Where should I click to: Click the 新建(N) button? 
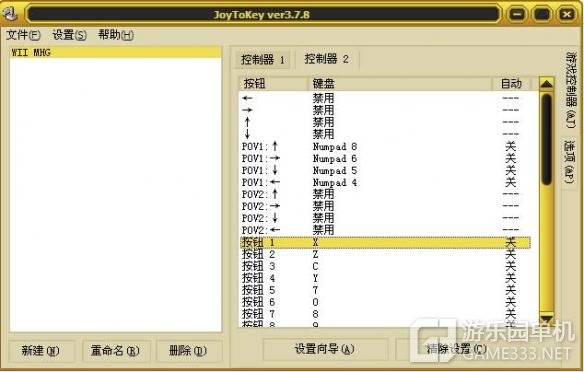41,350
